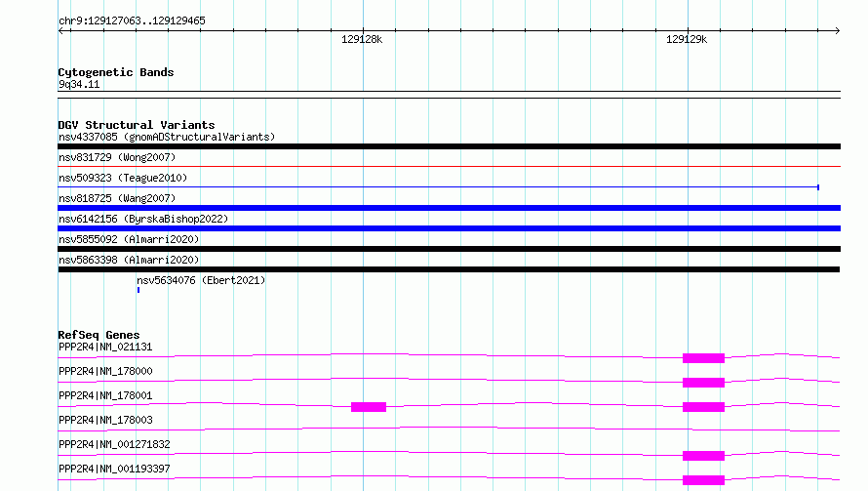Click NM_178001 exon near 129128k
This screenshot has height=491, width=868.
(369, 407)
